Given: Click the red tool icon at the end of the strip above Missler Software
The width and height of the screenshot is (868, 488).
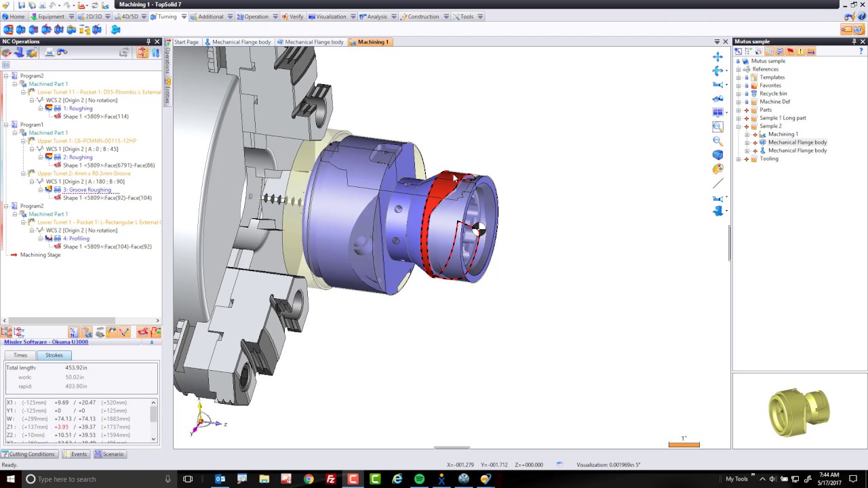Looking at the screenshot, I should 156,332.
